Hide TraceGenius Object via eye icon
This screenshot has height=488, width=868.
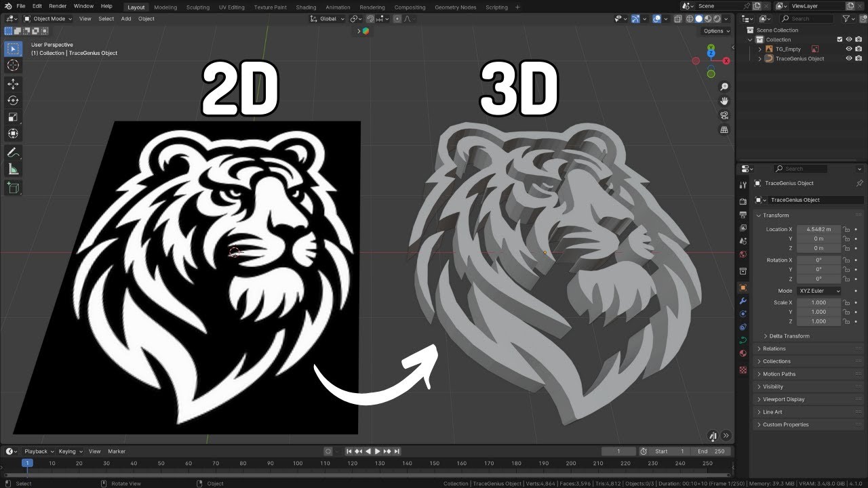click(x=848, y=58)
